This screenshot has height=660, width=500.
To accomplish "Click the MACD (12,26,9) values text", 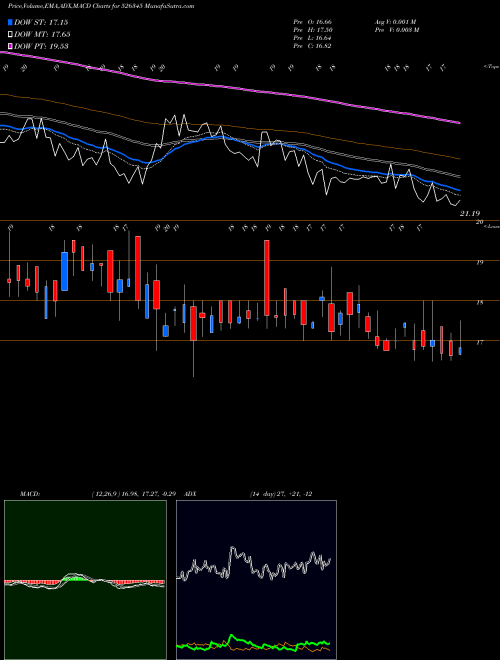I will pyautogui.click(x=136, y=494).
